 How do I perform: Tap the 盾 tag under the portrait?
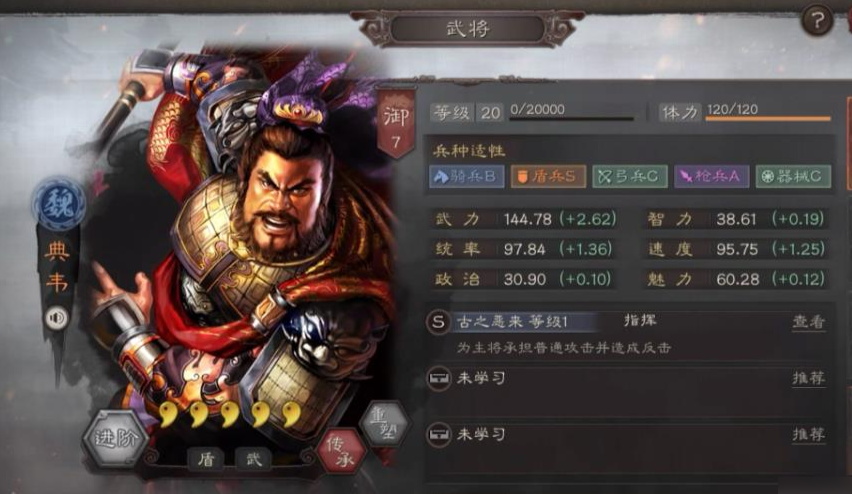206,460
